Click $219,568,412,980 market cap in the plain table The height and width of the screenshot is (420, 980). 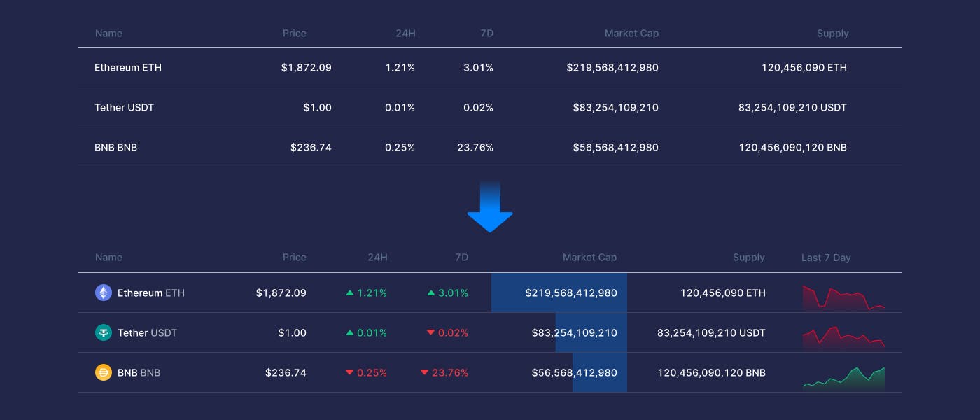point(612,68)
